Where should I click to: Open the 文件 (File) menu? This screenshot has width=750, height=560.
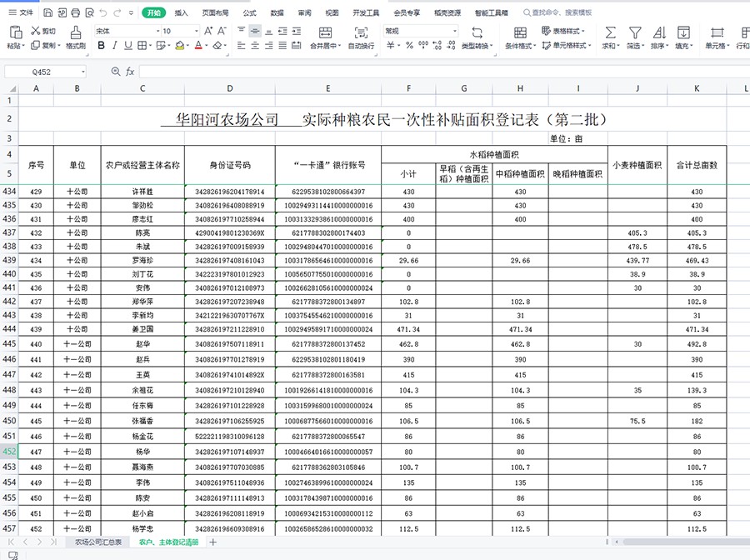click(x=22, y=12)
